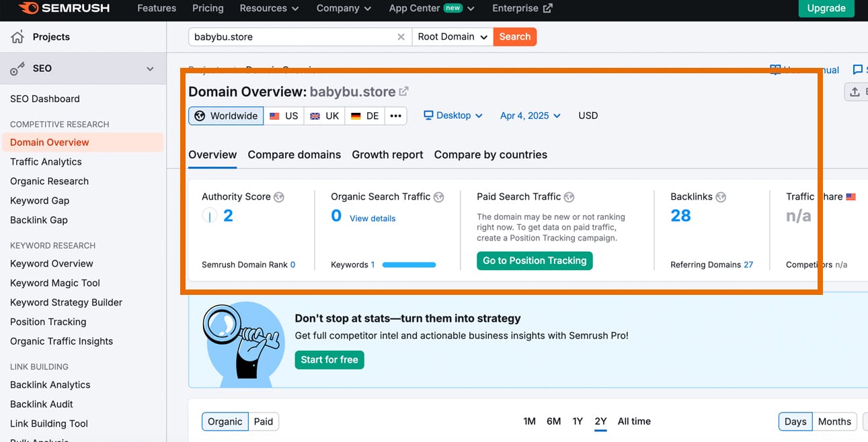Open Position Tracking in sidebar
868x442 pixels.
(48, 322)
